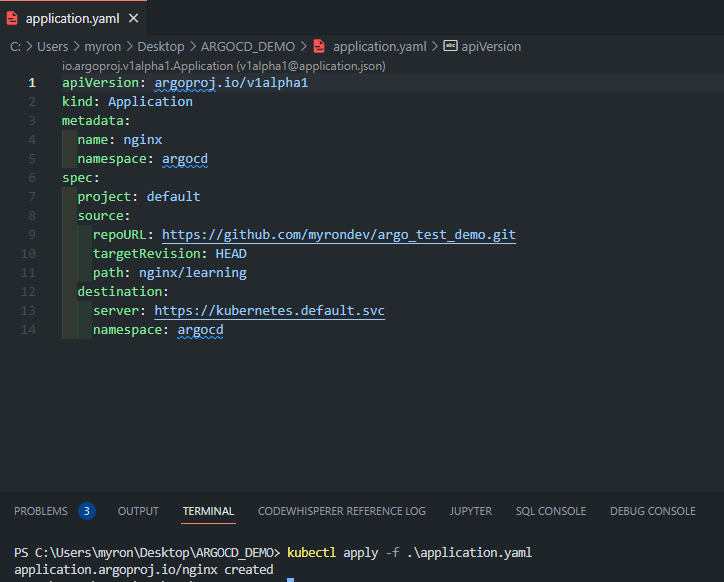Open the problems count badge showing 3
This screenshot has height=582, width=724.
tap(86, 511)
